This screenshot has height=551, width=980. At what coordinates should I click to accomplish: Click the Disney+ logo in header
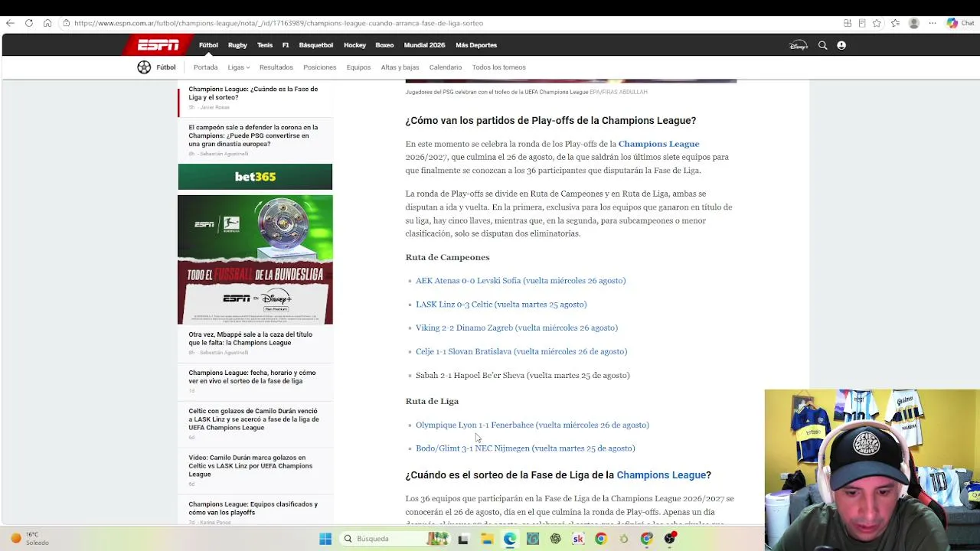pos(799,45)
